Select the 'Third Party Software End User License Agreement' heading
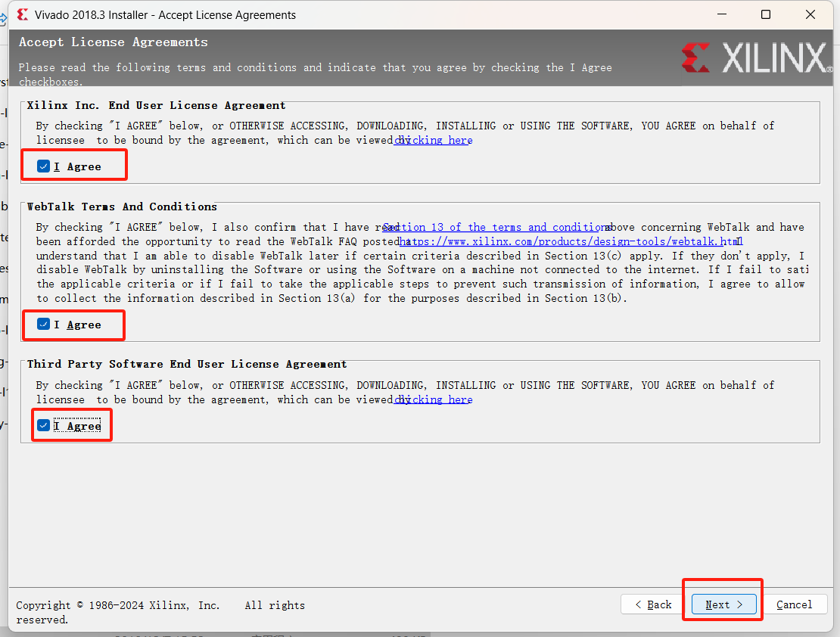This screenshot has width=840, height=637. coord(187,365)
